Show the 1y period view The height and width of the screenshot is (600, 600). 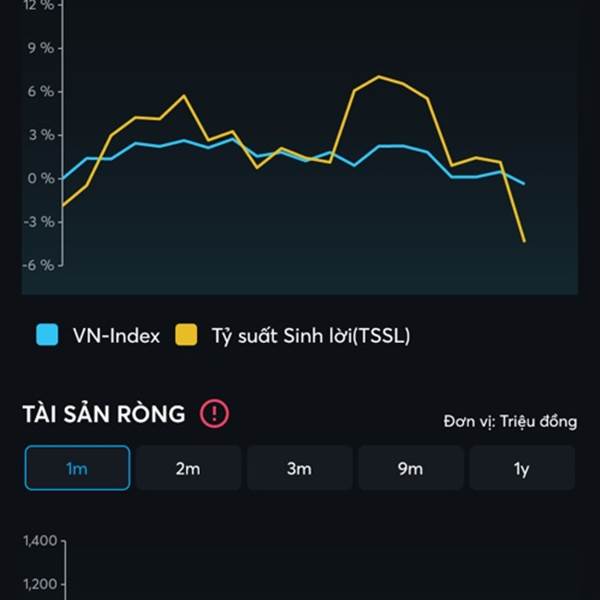521,468
